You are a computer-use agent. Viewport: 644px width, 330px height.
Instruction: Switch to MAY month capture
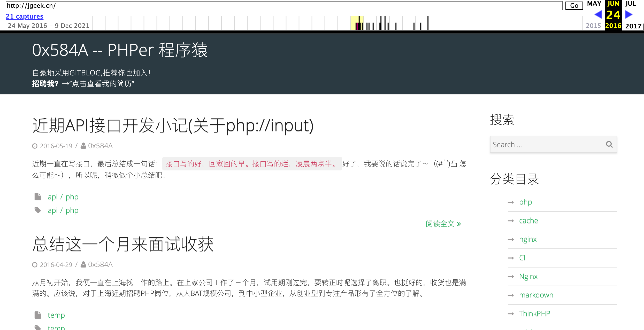pos(594,4)
